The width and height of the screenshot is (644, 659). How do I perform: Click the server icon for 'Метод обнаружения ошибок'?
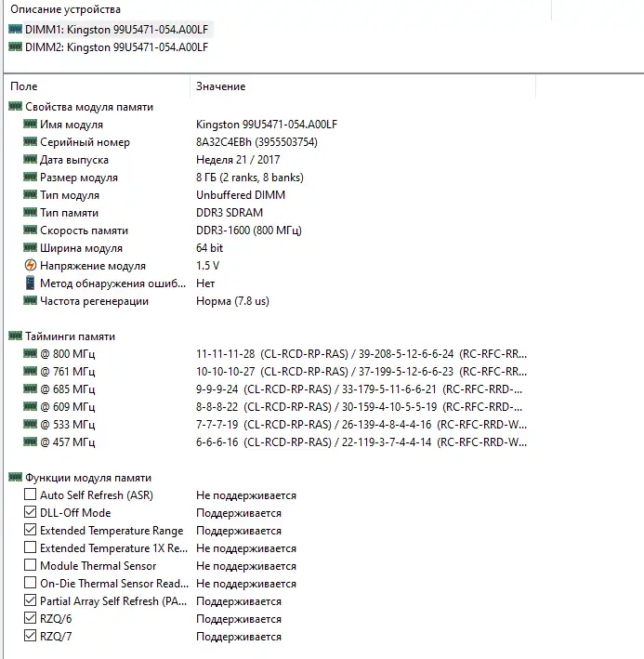(31, 283)
